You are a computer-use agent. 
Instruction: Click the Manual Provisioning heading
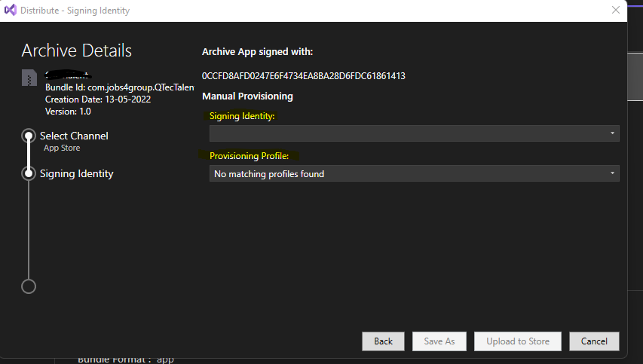247,96
